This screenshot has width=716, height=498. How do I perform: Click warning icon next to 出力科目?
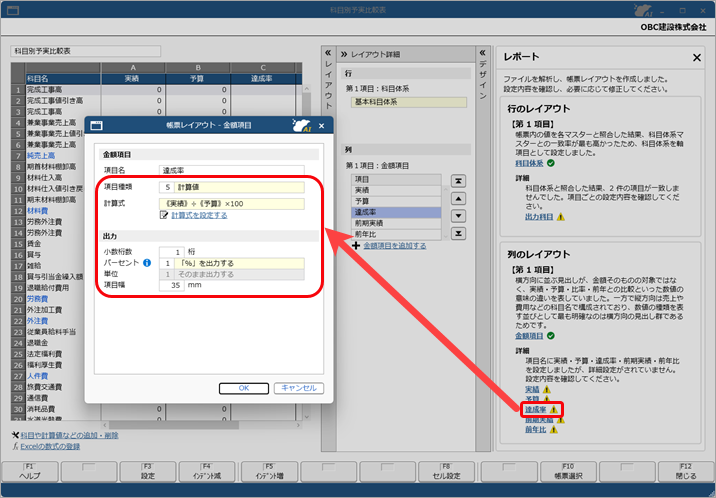[561, 217]
